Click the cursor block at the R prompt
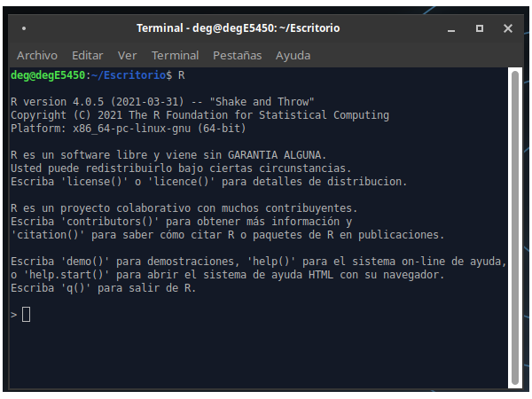This screenshot has height=399, width=532. pyautogui.click(x=27, y=314)
